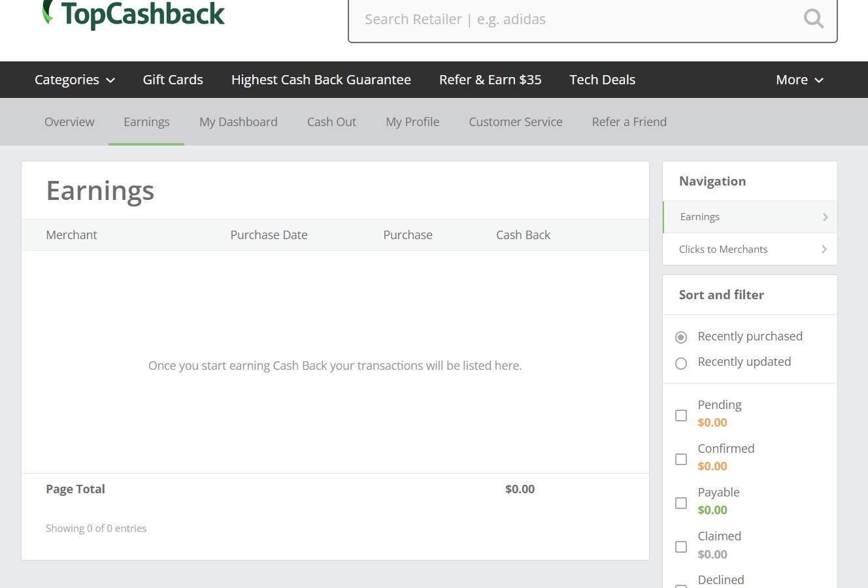Screen dimensions: 868x588
Task: Go to My Profile tab
Action: [412, 122]
